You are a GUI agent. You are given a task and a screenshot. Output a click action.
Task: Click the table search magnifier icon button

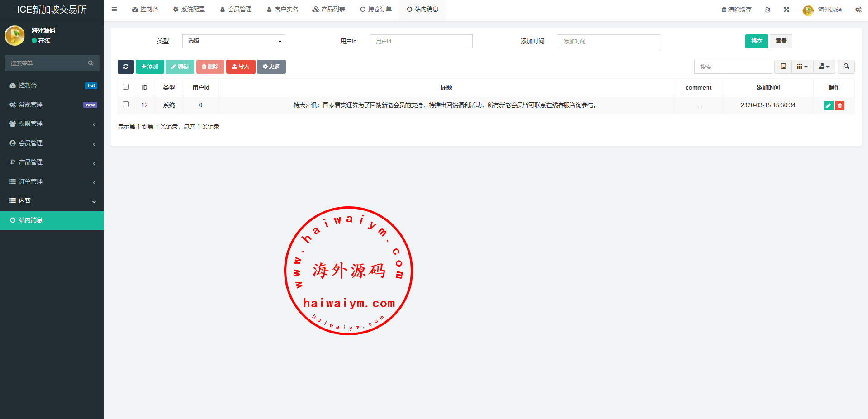846,67
